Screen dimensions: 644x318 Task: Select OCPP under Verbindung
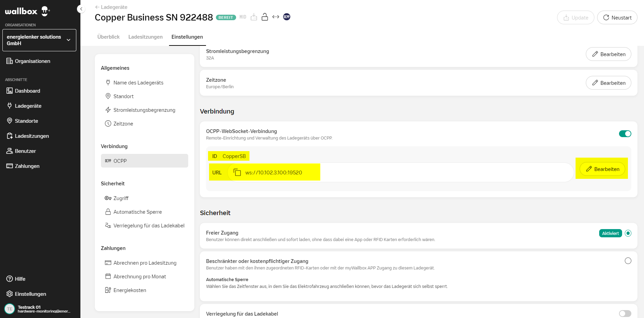[144, 161]
